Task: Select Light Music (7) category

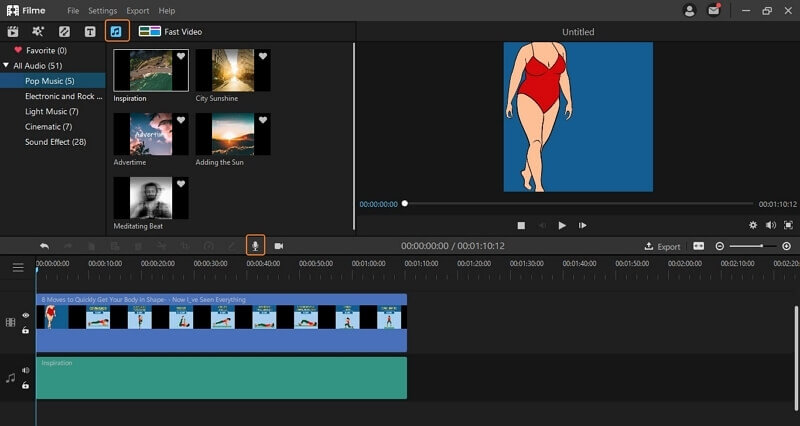Action: (52, 111)
